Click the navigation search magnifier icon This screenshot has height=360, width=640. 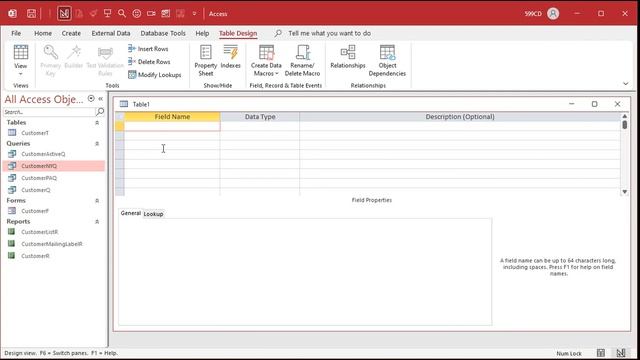point(100,111)
